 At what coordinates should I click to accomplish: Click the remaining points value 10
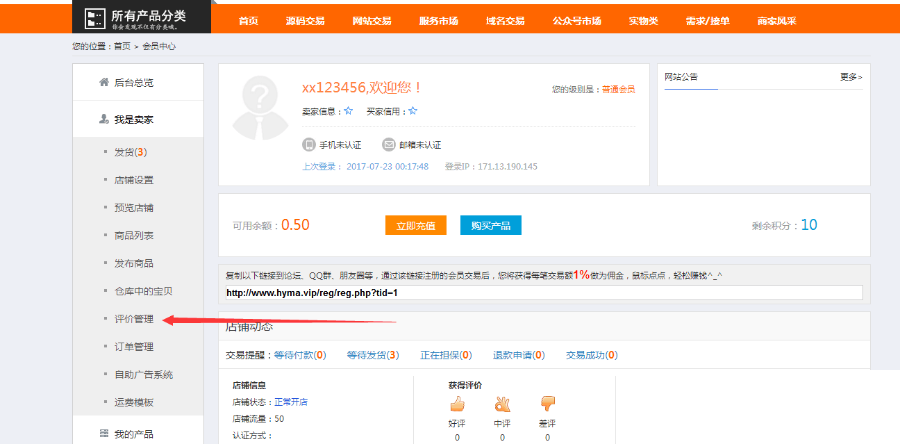(809, 225)
